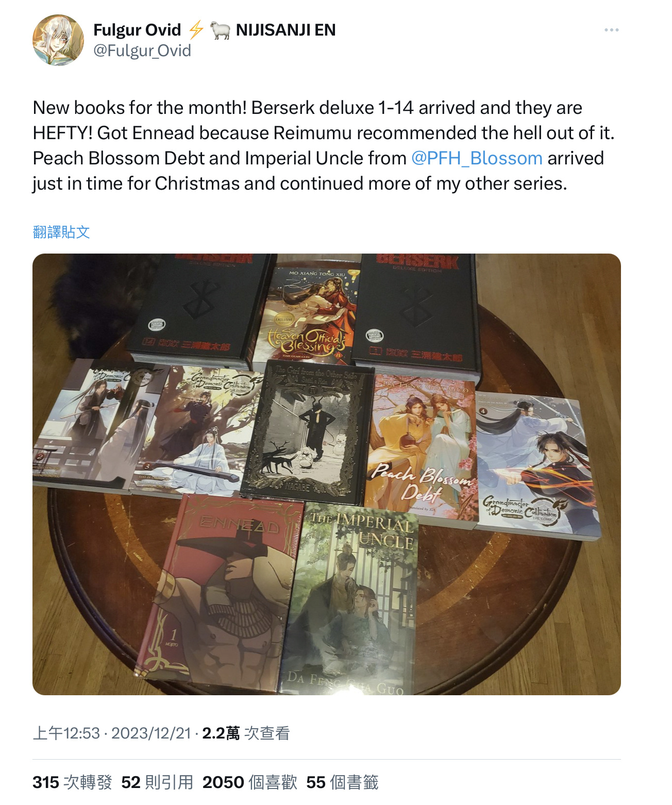Screen dimensions: 672x805
Task: Click the lightning bolt emoji in name
Action: click(x=196, y=30)
